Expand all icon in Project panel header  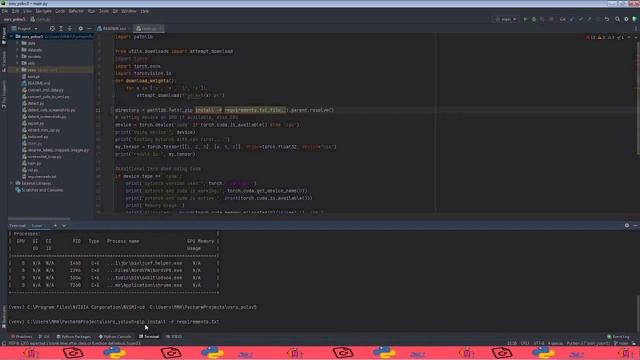click(x=61, y=29)
